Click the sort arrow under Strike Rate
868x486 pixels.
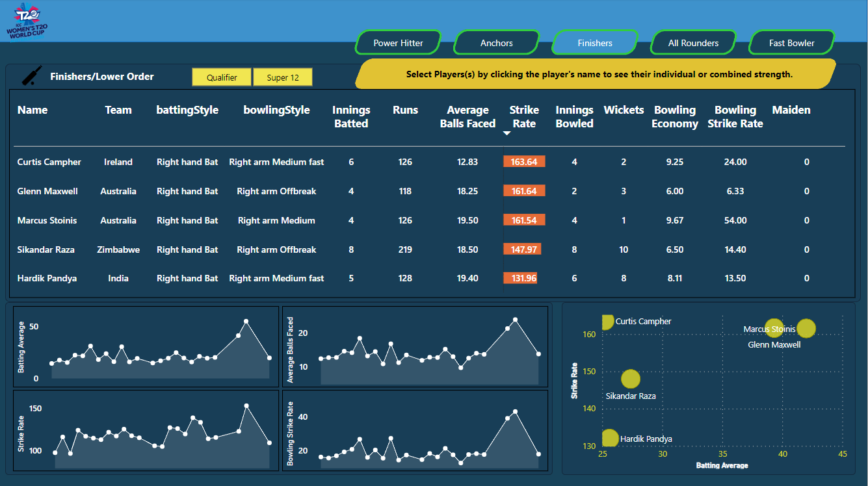[507, 133]
